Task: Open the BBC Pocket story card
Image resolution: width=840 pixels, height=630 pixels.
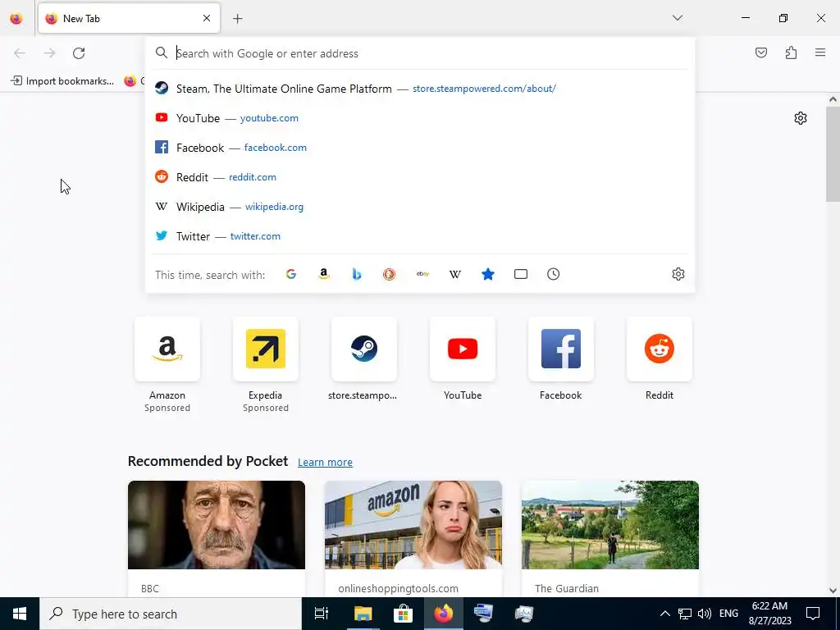Action: pyautogui.click(x=217, y=538)
